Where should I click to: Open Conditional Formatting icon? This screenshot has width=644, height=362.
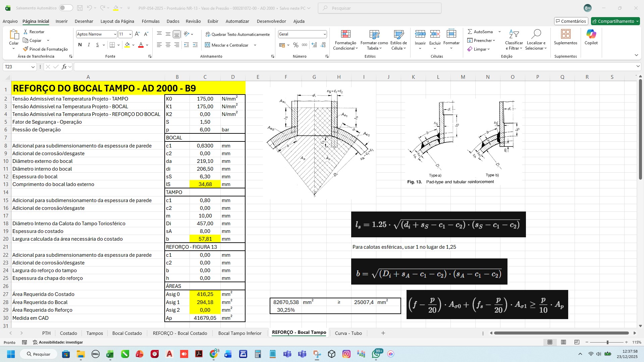coord(345,34)
